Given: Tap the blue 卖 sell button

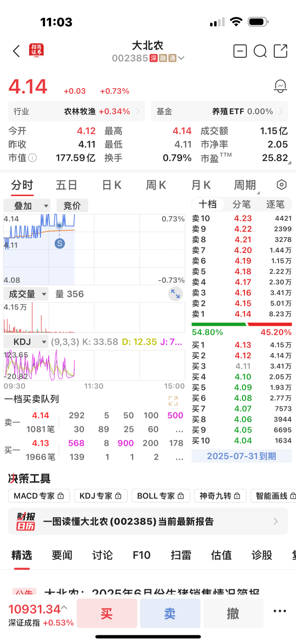Looking at the screenshot, I should click(x=170, y=613).
